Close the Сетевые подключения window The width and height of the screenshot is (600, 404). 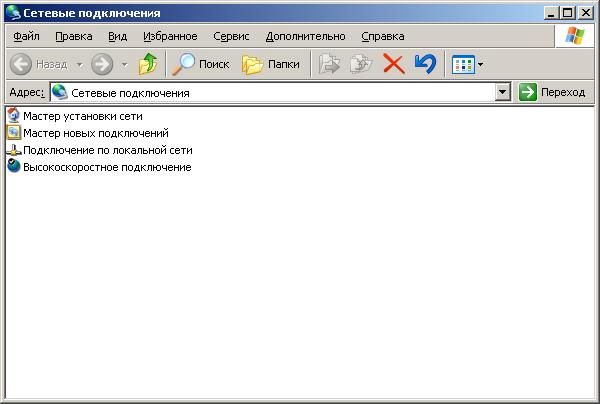pyautogui.click(x=585, y=13)
